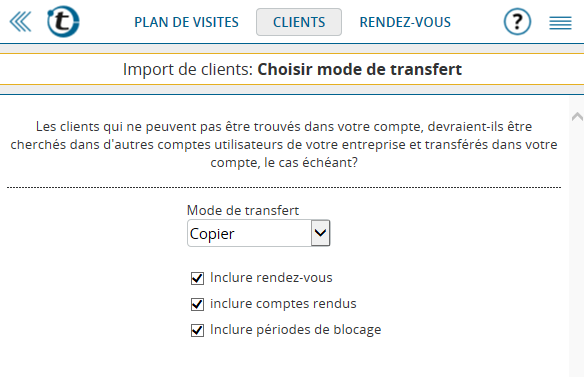Open help via the question mark icon
The width and height of the screenshot is (584, 377).
pyautogui.click(x=517, y=22)
